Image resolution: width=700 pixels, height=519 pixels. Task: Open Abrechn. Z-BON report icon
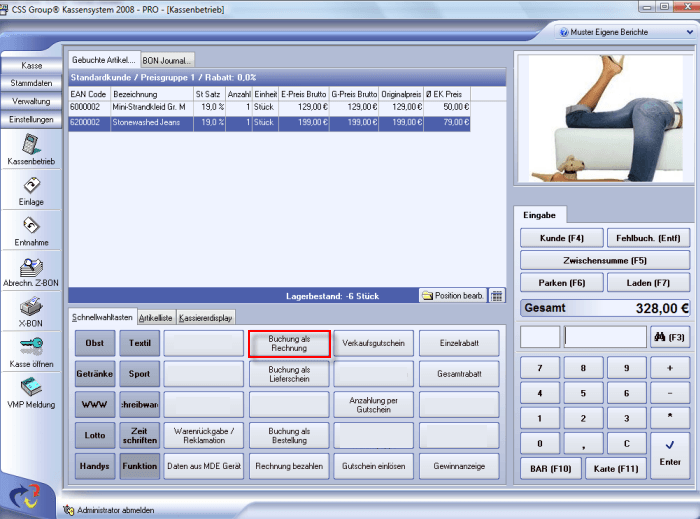(31, 267)
